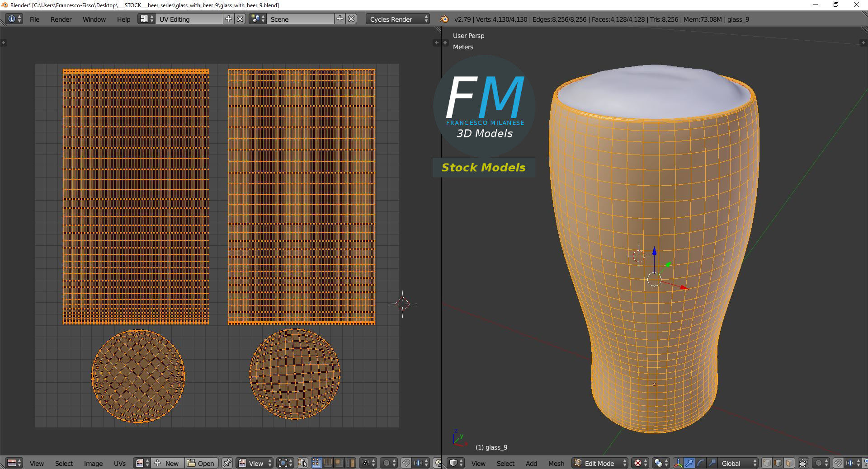Screen dimensions: 868x469
Task: Browse scenes with the scene icon
Action: tap(258, 19)
